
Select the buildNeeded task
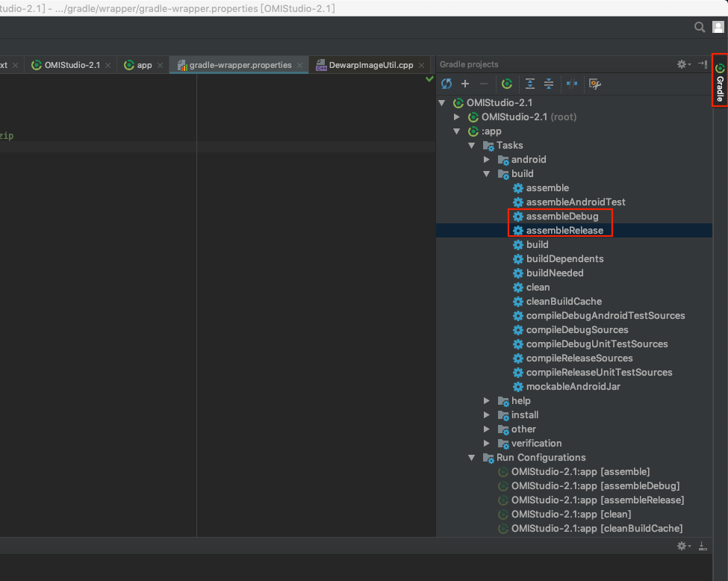click(x=548, y=273)
